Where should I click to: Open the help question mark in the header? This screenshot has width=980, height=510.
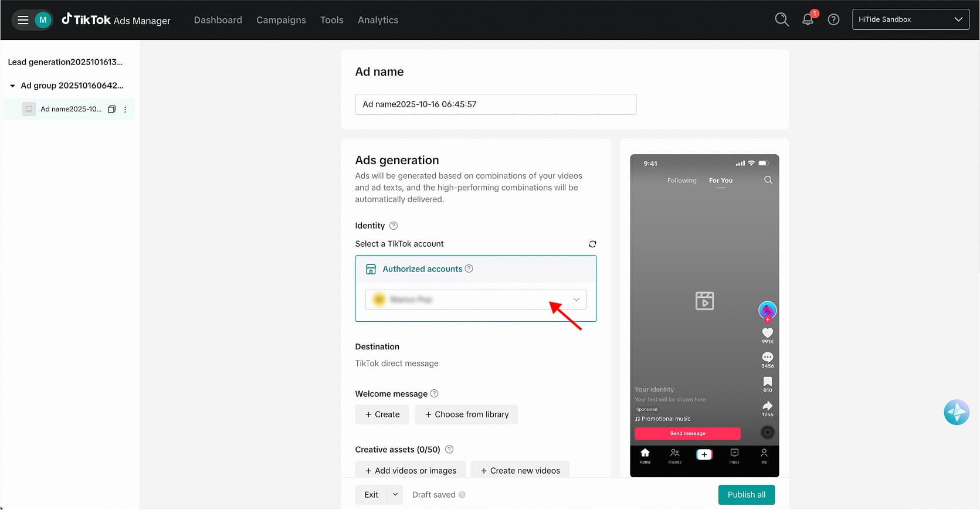[x=833, y=19]
